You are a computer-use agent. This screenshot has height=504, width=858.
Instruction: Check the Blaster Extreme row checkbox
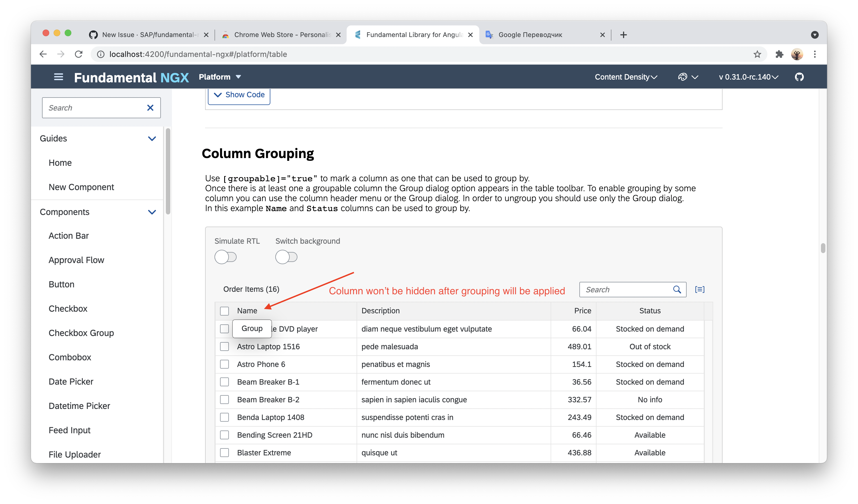224,453
